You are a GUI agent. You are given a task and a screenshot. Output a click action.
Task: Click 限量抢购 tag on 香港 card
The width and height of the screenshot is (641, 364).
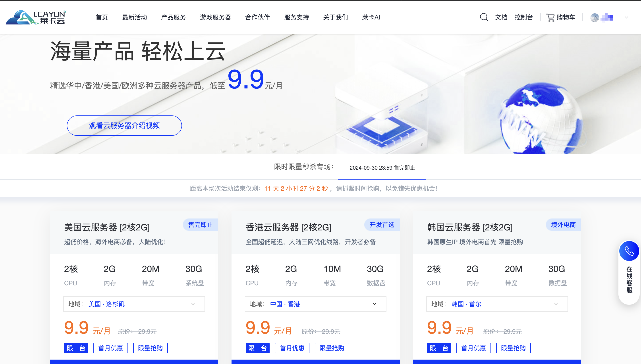click(x=332, y=348)
